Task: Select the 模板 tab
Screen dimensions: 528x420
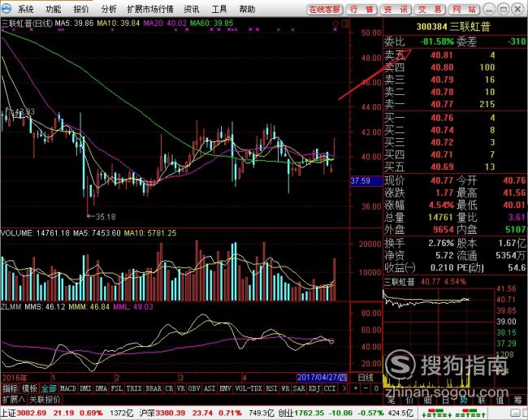Action: pos(29,388)
